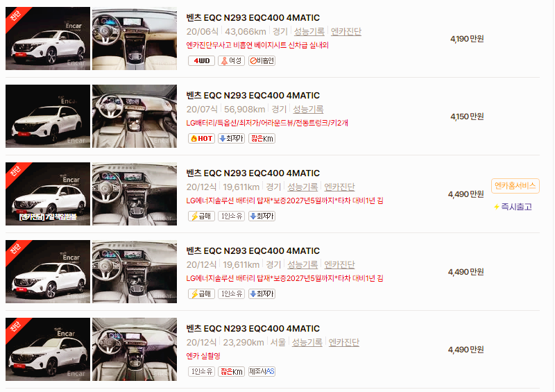Click the 4WD badge on first listing
555x392 pixels.
pyautogui.click(x=201, y=61)
